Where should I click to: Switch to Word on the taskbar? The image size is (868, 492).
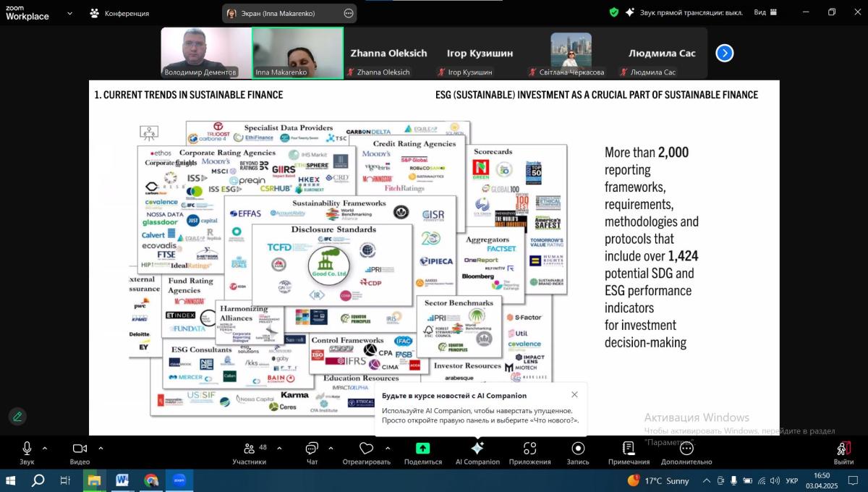(x=122, y=480)
